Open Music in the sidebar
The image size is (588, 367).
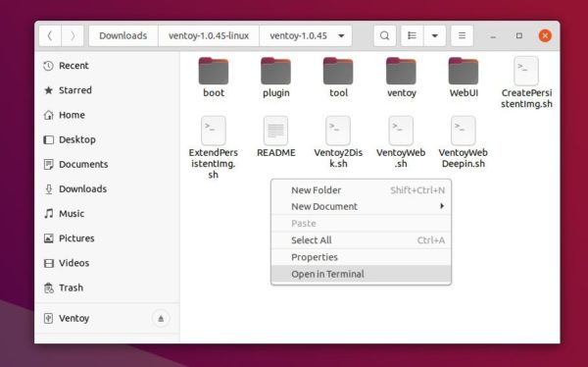point(107,214)
